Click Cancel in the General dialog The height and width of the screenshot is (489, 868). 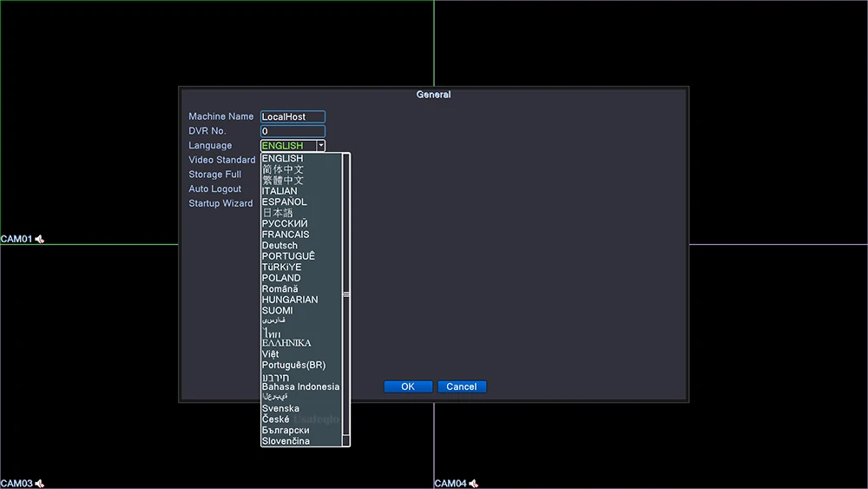tap(462, 387)
